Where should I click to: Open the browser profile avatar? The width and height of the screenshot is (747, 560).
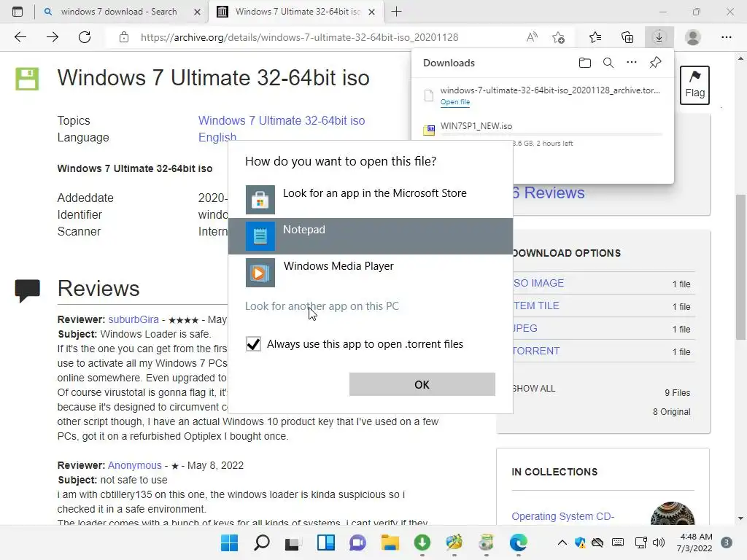click(x=693, y=37)
